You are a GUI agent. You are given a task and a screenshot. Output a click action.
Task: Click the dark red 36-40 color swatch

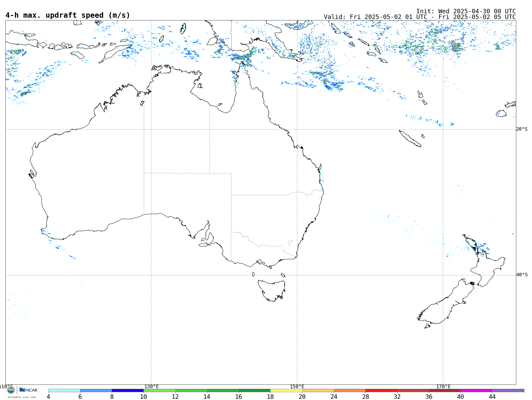click(x=445, y=391)
